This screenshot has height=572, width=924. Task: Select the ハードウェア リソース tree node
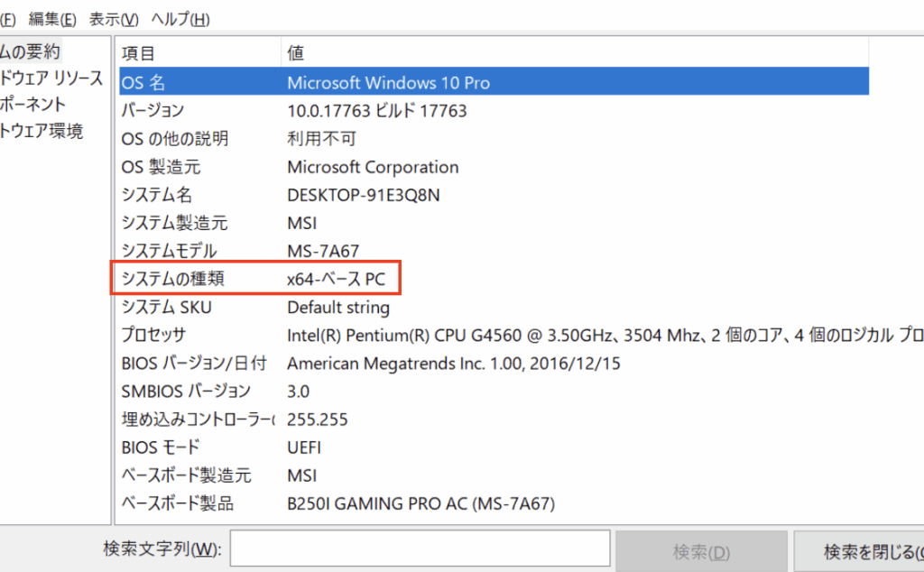pyautogui.click(x=51, y=78)
